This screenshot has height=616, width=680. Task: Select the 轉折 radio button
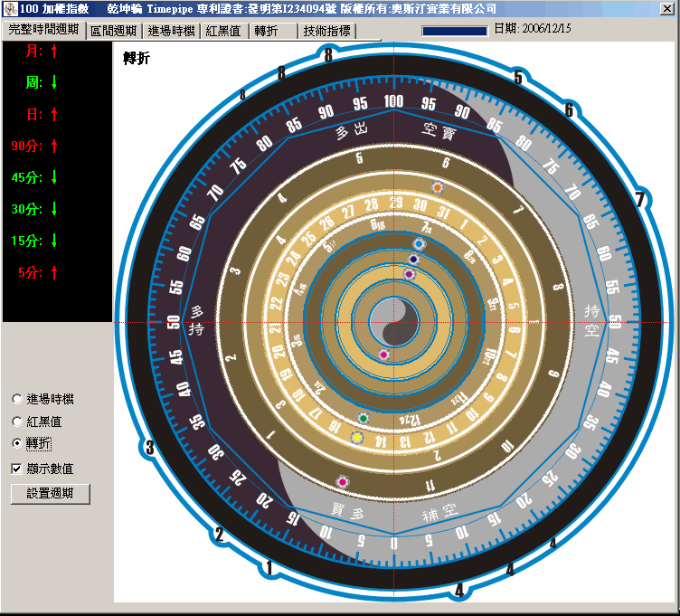(17, 444)
